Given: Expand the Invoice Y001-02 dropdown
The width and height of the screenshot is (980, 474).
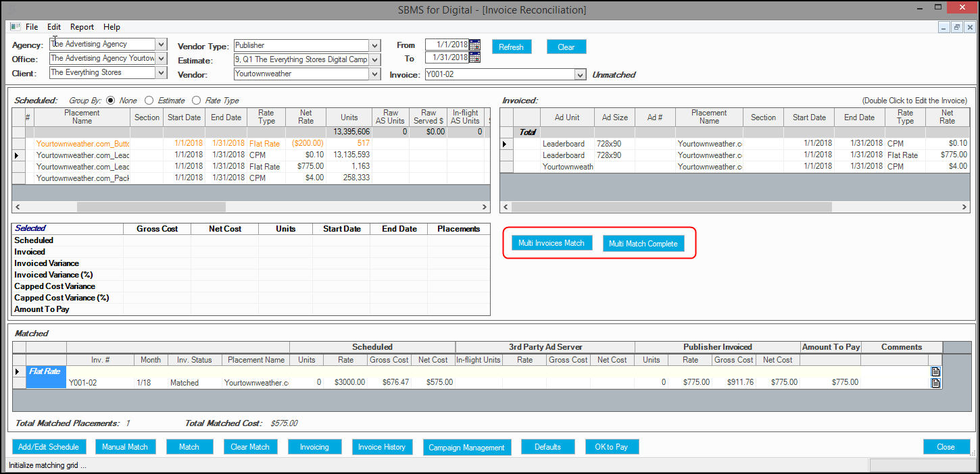Looking at the screenshot, I should 580,75.
